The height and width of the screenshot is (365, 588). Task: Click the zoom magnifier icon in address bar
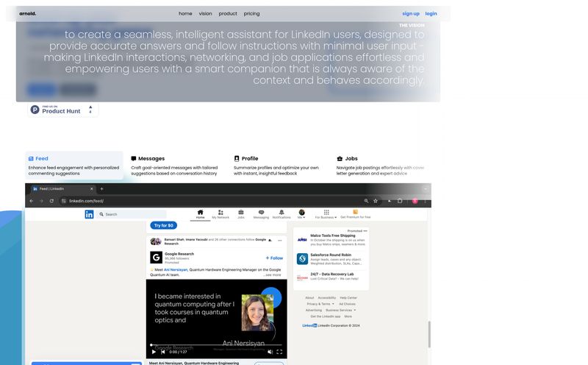[x=366, y=201]
